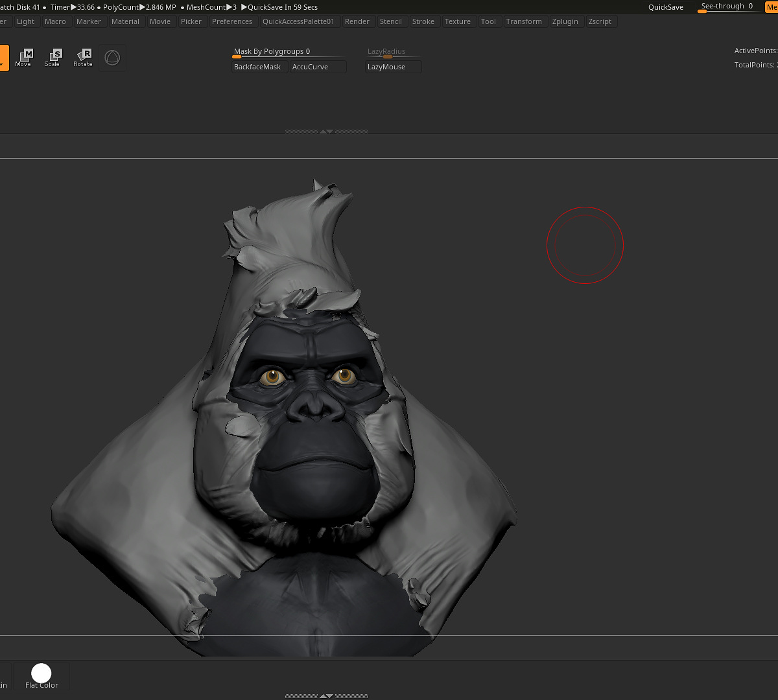
Task: Select the Scale transform tool
Action: tap(53, 58)
